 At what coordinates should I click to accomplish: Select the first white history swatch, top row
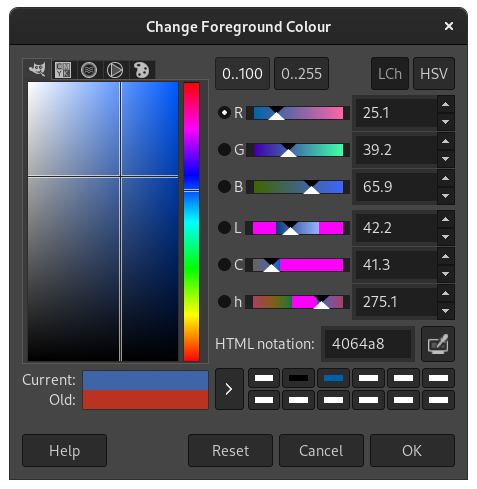tap(264, 378)
